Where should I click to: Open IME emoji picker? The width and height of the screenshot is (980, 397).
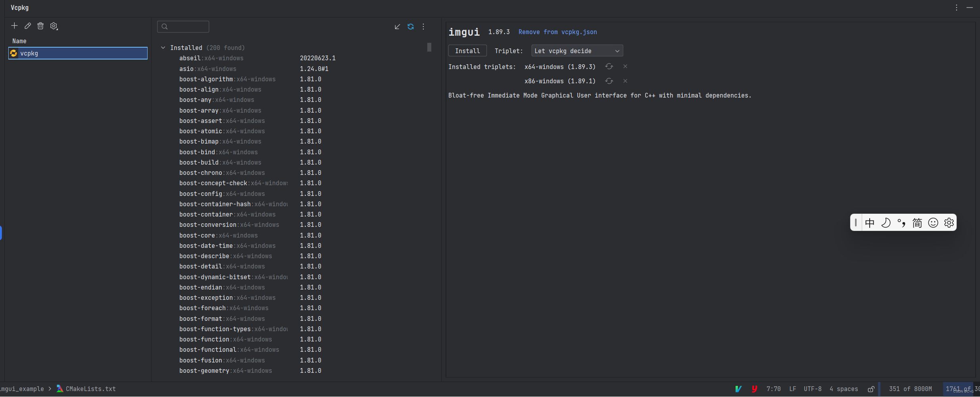pyautogui.click(x=933, y=223)
